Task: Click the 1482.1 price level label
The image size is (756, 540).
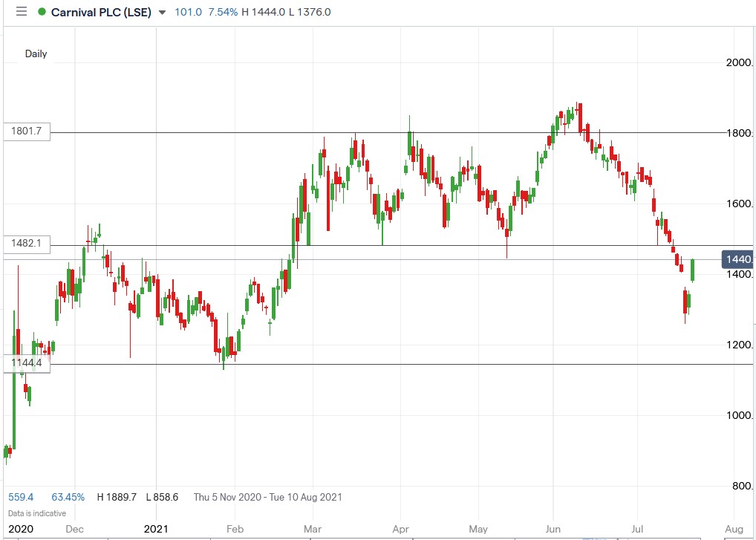Action: pyautogui.click(x=27, y=244)
